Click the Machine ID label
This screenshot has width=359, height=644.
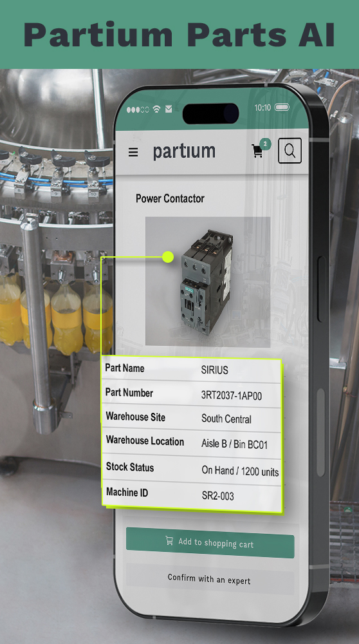pyautogui.click(x=127, y=492)
